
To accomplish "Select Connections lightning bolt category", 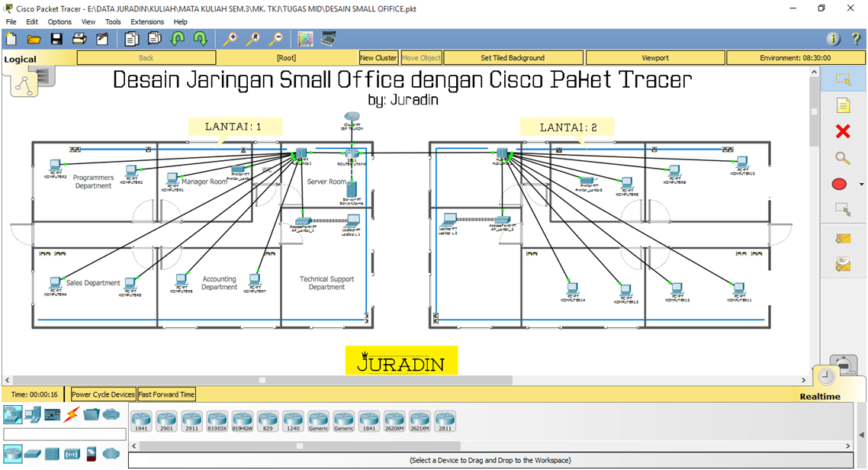I will pyautogui.click(x=72, y=414).
